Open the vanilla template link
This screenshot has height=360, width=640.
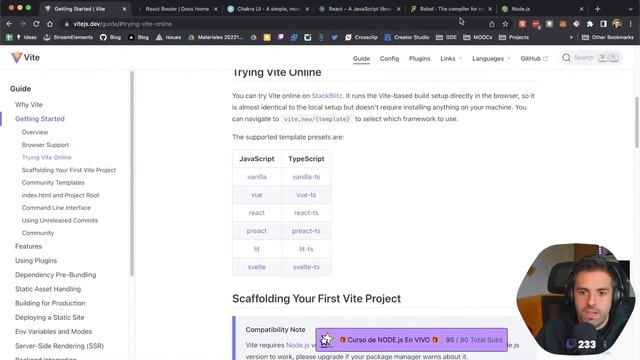257,177
